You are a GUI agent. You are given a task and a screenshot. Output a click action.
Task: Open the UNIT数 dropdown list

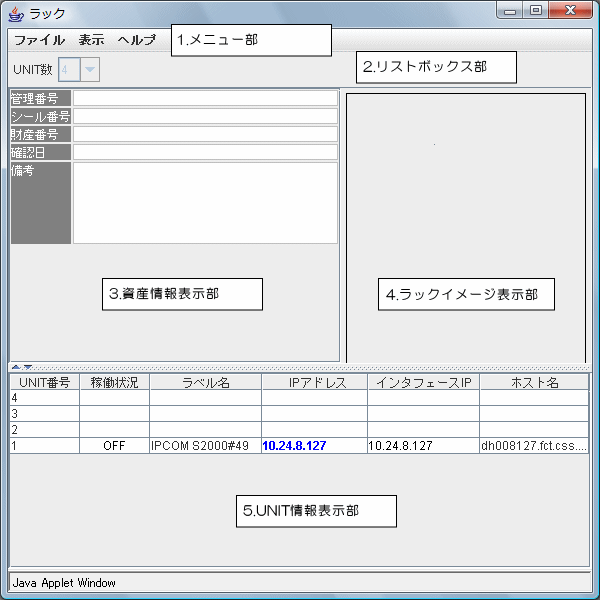(x=90, y=69)
